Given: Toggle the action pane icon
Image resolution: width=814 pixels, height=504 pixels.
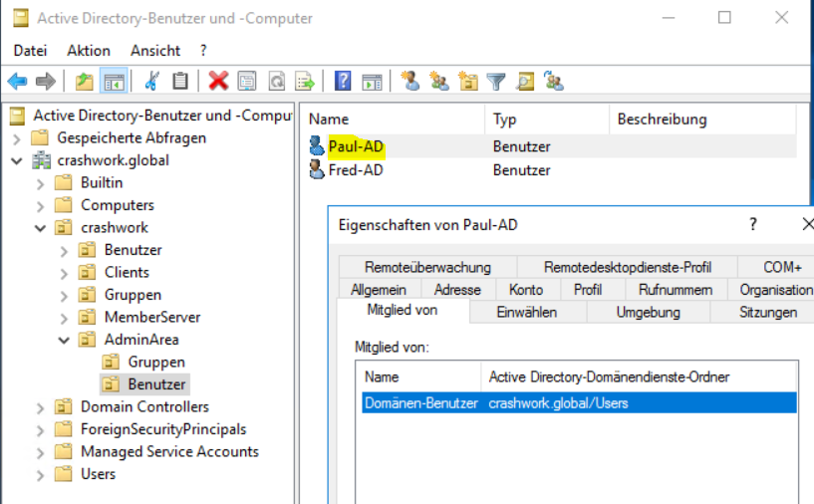Looking at the screenshot, I should [x=372, y=82].
